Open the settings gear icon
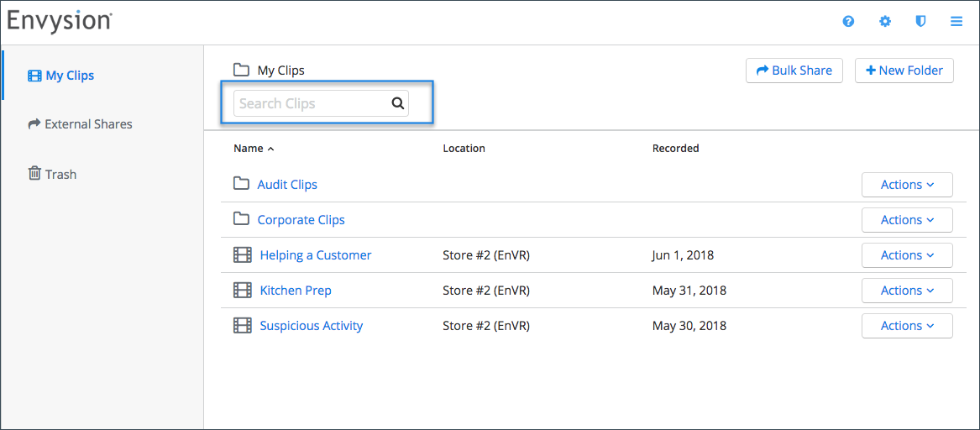The image size is (980, 430). coord(885,22)
